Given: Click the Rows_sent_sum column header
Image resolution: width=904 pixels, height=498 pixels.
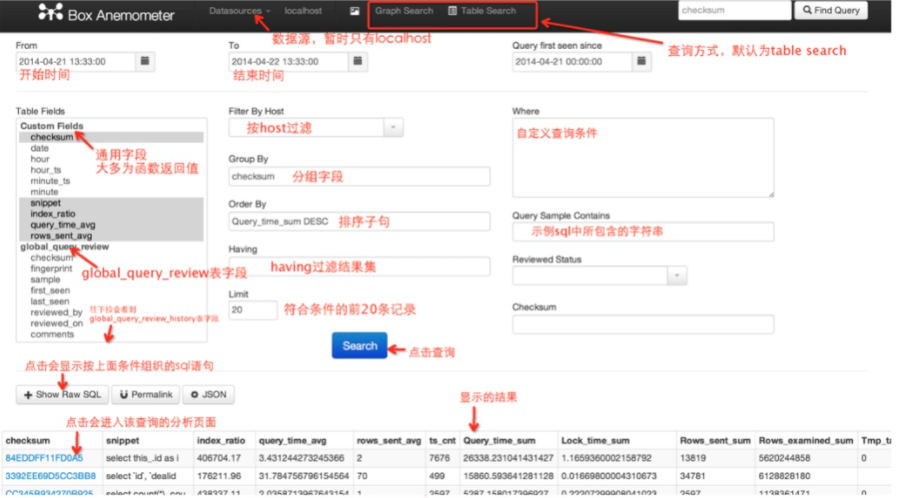Looking at the screenshot, I should click(x=715, y=440).
